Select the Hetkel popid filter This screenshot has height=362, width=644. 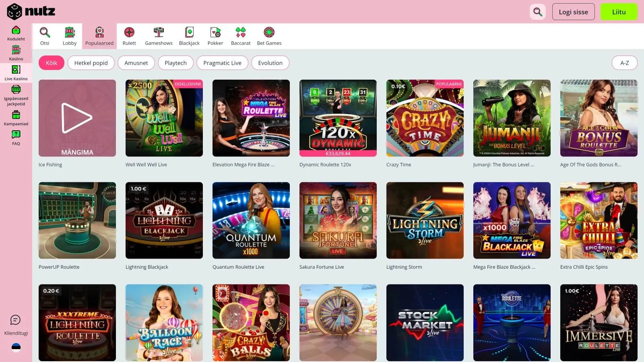point(91,63)
